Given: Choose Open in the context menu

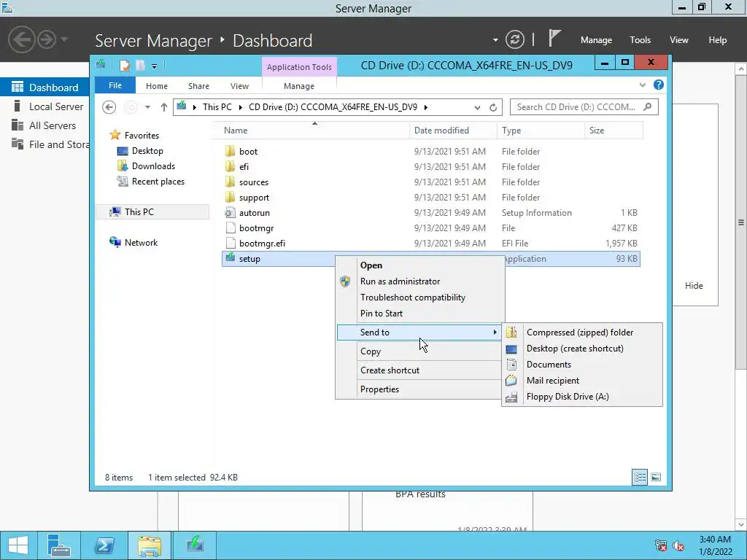Looking at the screenshot, I should (x=371, y=265).
